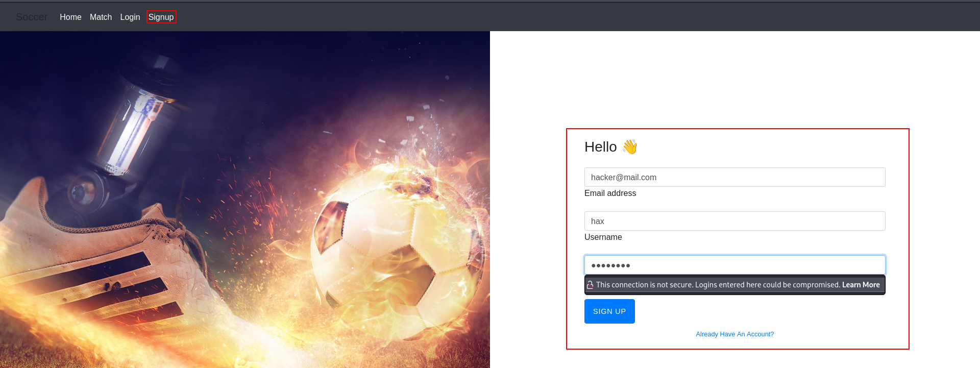Go to the Home page
Viewport: 980px width, 368px height.
click(70, 17)
